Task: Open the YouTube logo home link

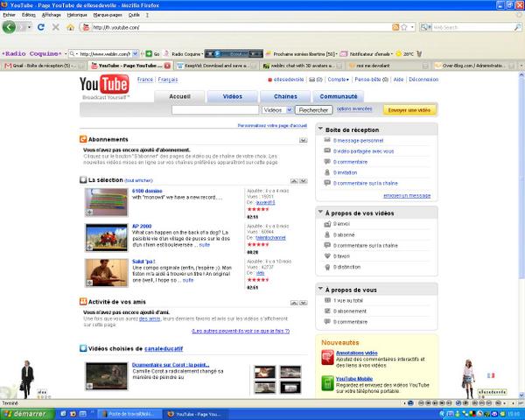Action: tap(104, 84)
